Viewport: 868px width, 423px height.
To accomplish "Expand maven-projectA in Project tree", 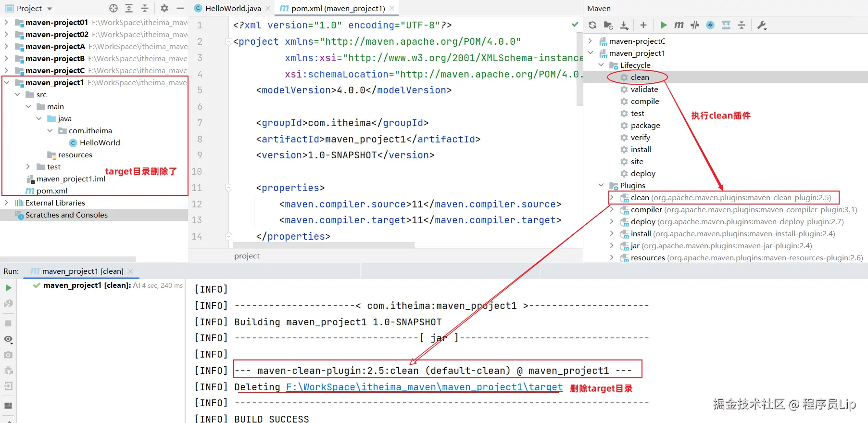I will click(x=6, y=46).
